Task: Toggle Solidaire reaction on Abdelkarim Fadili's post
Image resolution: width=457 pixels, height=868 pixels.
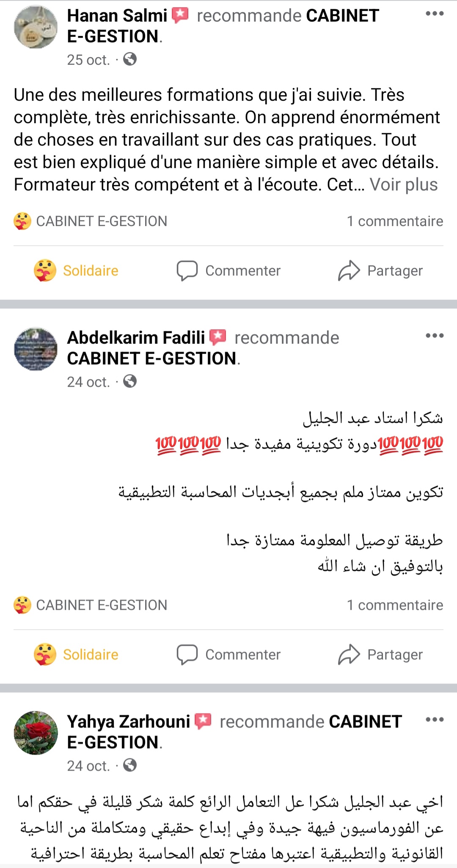Action: [x=77, y=654]
